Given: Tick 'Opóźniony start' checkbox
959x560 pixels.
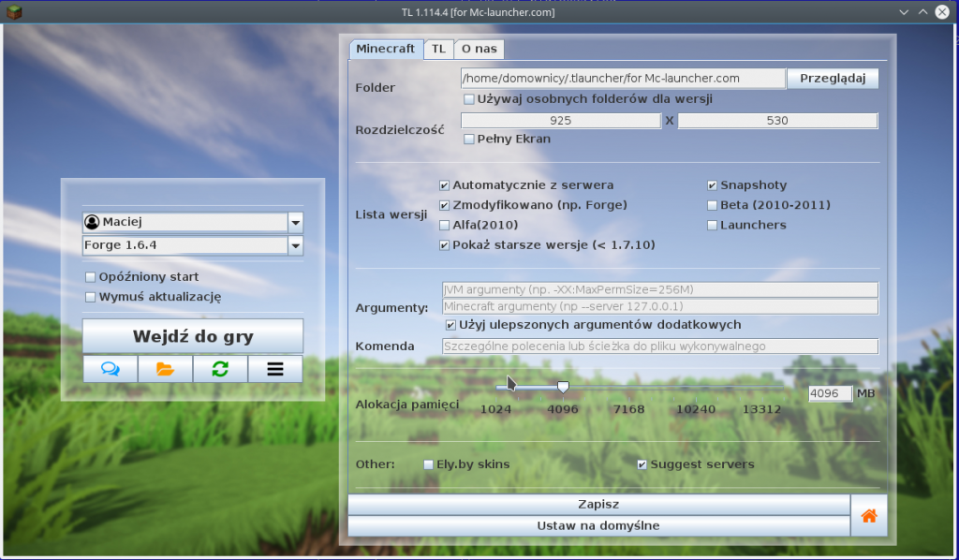Looking at the screenshot, I should click(91, 277).
